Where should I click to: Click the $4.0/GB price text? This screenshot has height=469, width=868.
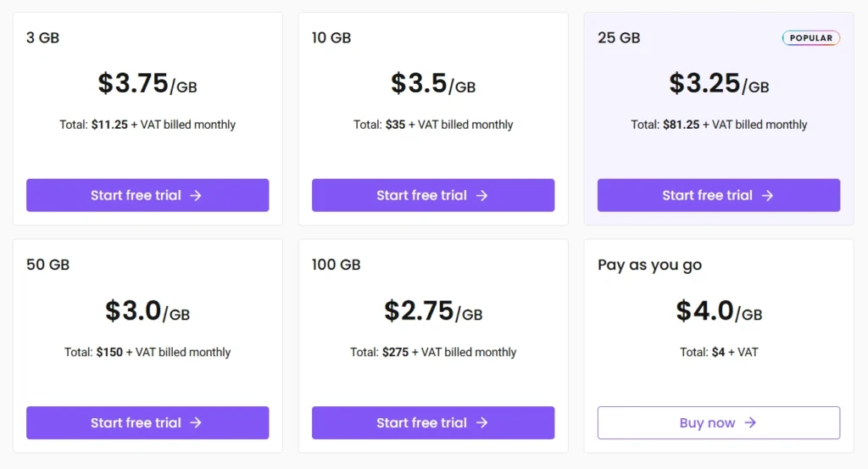coord(719,310)
